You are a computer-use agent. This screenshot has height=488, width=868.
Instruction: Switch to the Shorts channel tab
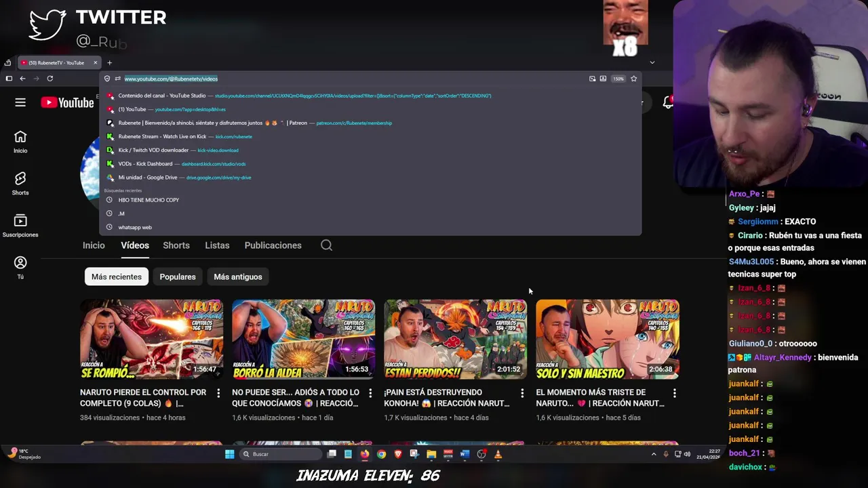point(176,245)
